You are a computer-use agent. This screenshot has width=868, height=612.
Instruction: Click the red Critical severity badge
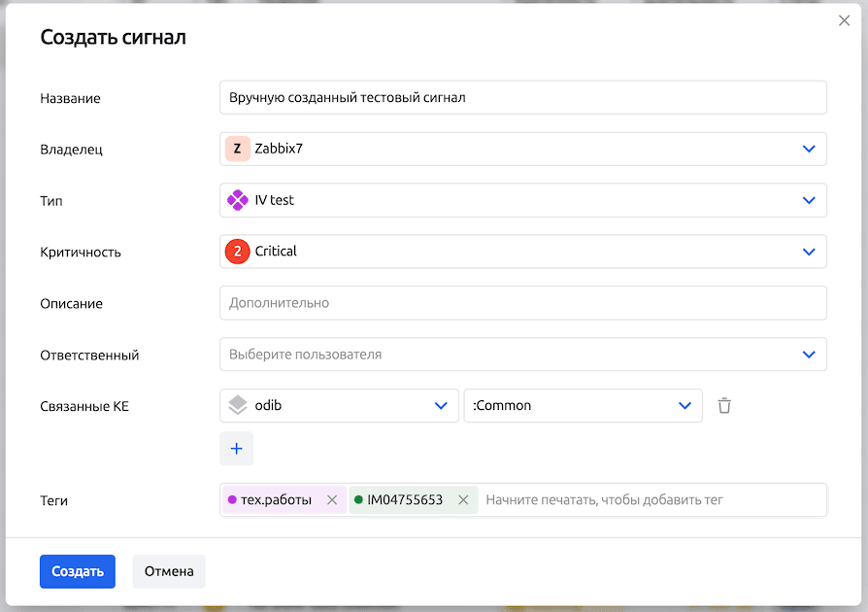[238, 252]
